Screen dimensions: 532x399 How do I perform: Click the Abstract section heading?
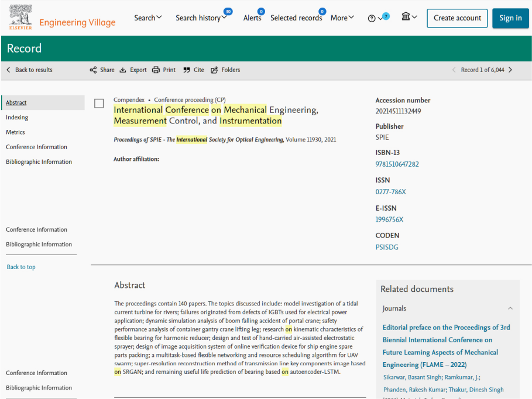point(129,285)
